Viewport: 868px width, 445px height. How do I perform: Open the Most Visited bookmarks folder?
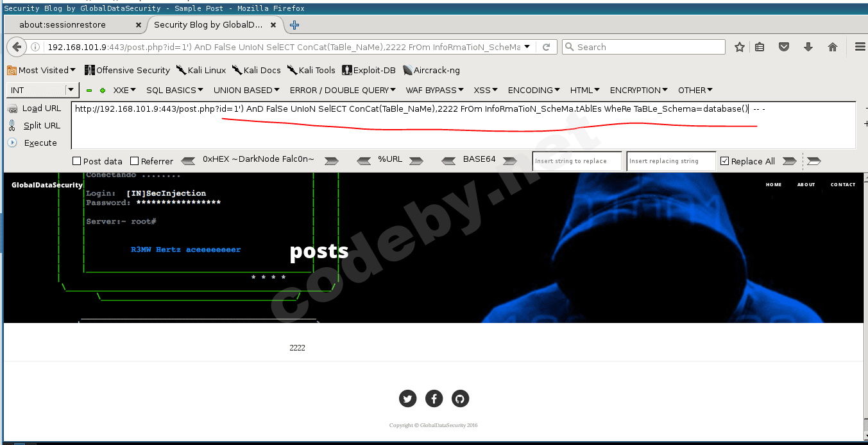pos(42,70)
